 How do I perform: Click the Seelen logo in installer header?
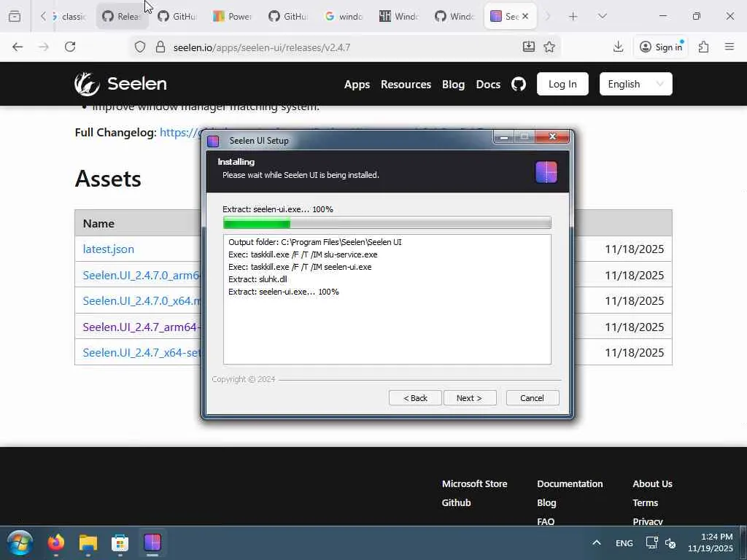click(x=546, y=172)
